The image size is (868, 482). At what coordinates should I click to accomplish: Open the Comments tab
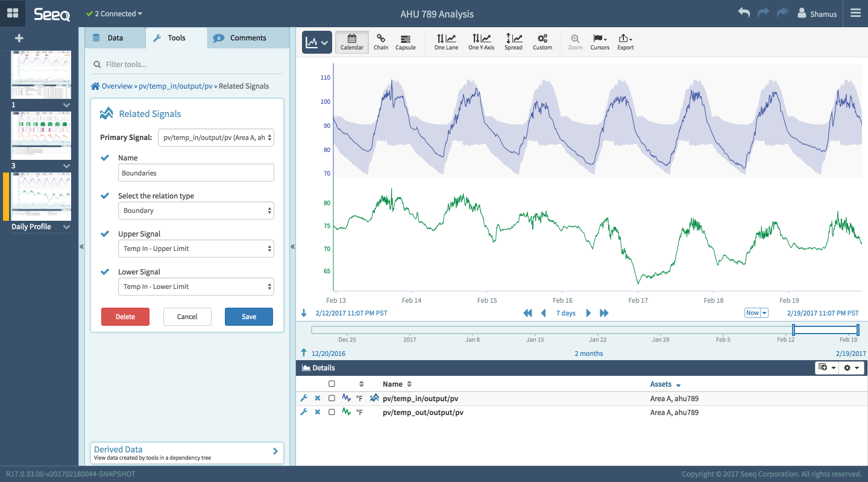point(248,37)
